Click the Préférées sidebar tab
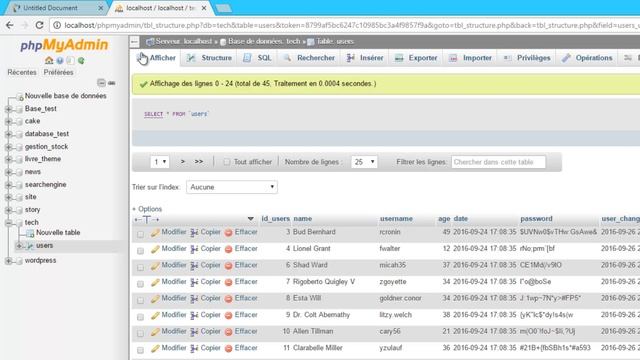This screenshot has width=640, height=360. click(58, 72)
